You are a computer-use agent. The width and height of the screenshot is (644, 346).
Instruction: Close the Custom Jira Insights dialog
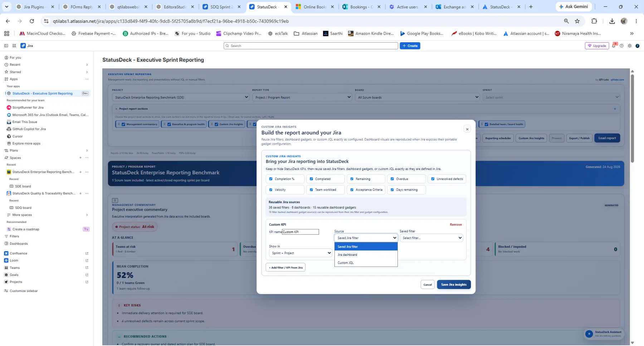coord(467,129)
